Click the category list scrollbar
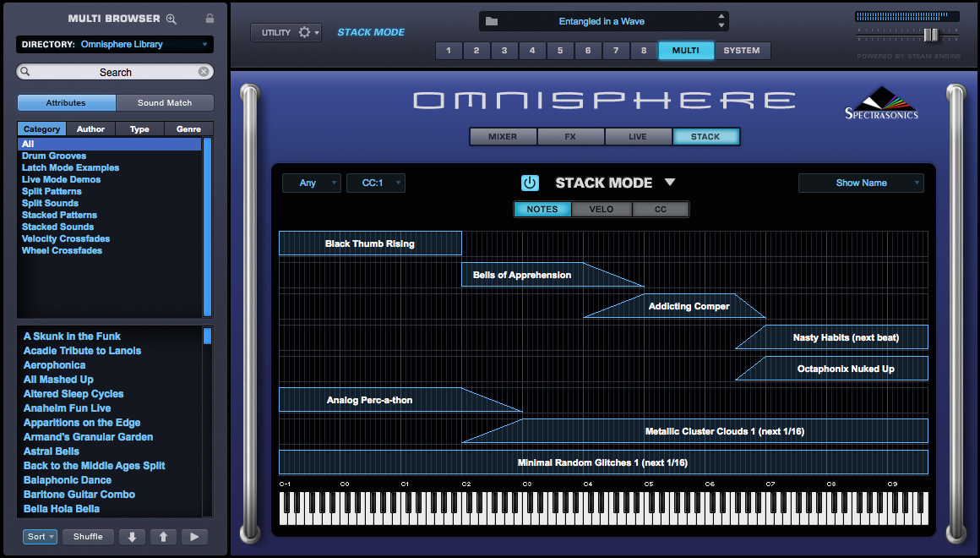980x558 pixels. point(208,227)
